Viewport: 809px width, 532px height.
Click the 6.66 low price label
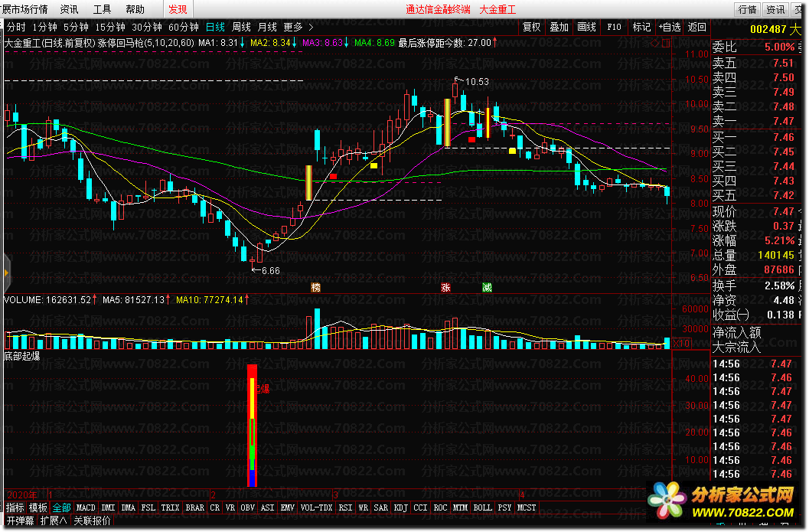pos(270,270)
